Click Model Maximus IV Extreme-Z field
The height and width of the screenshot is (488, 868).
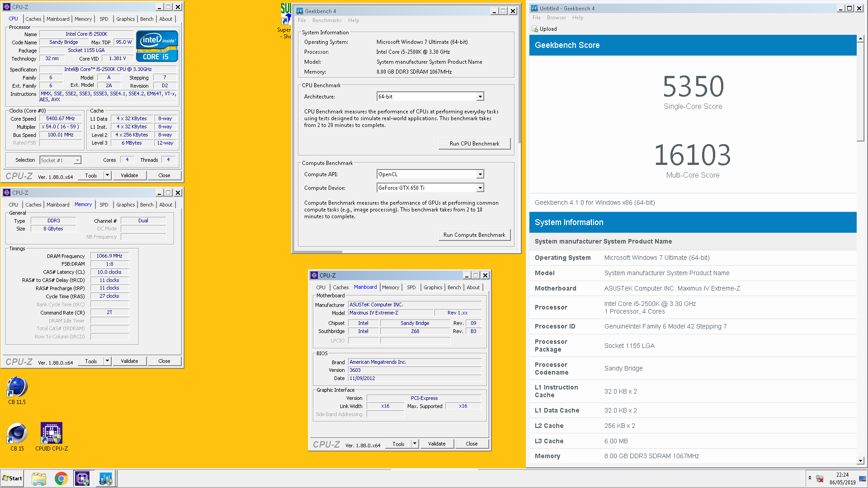pos(391,313)
